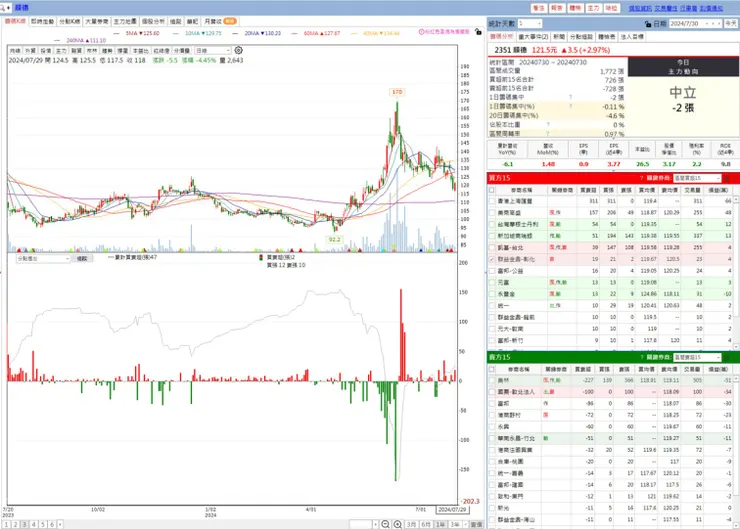Set chart range to 3月
The image size is (740, 529).
pos(412,524)
